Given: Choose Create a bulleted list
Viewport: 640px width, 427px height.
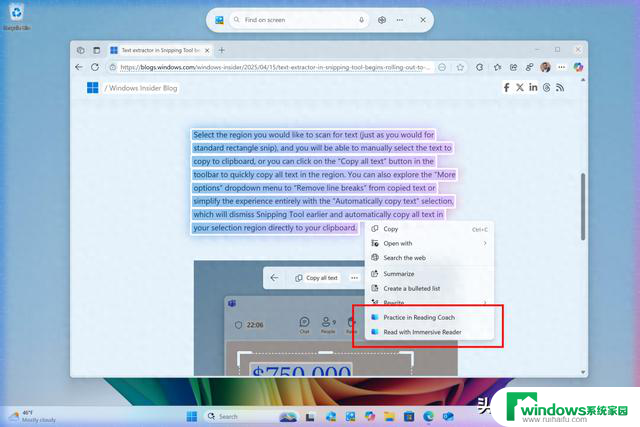Looking at the screenshot, I should pyautogui.click(x=429, y=289).
